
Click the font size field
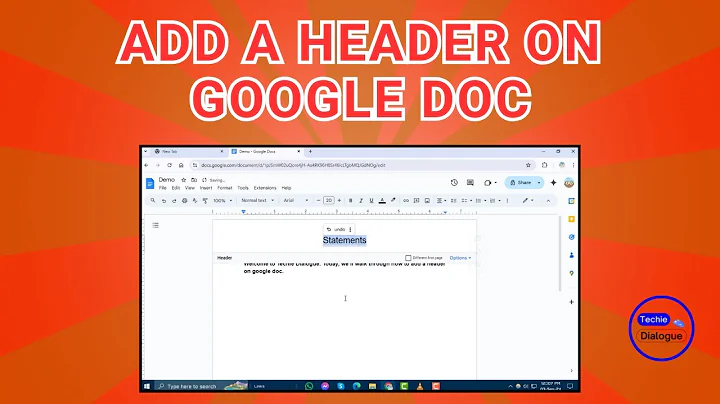(329, 201)
